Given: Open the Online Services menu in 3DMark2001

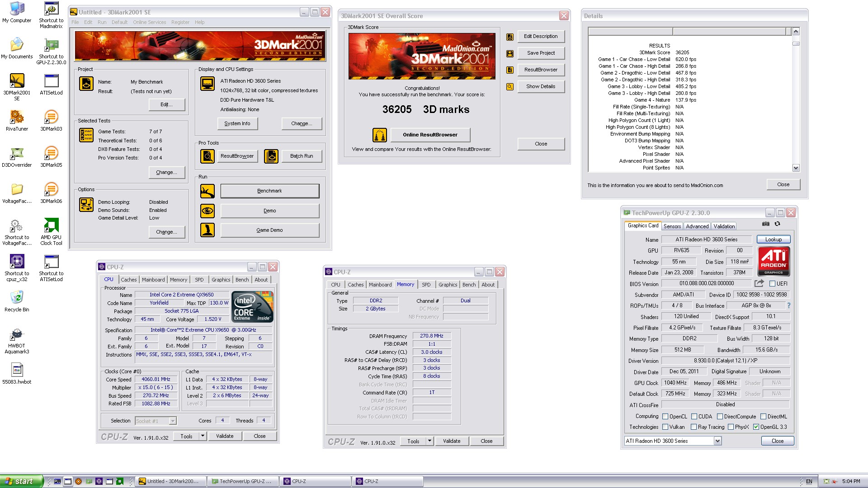Looking at the screenshot, I should [149, 22].
